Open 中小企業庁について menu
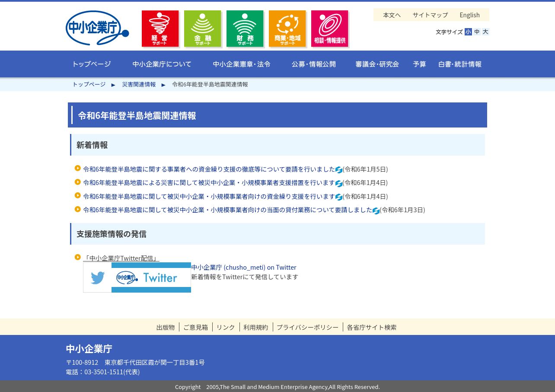 162,64
